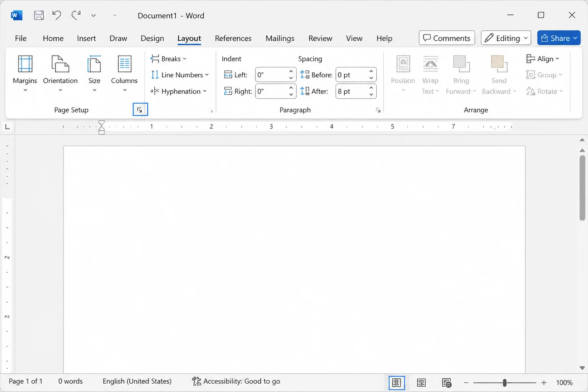Open the File tab
Screen dimensions: 588x392
click(x=21, y=38)
